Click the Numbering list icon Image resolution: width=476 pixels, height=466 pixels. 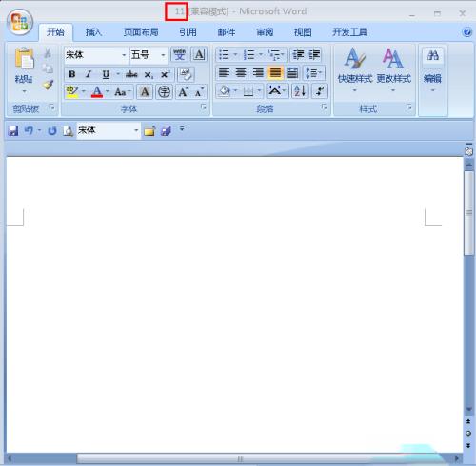click(248, 54)
